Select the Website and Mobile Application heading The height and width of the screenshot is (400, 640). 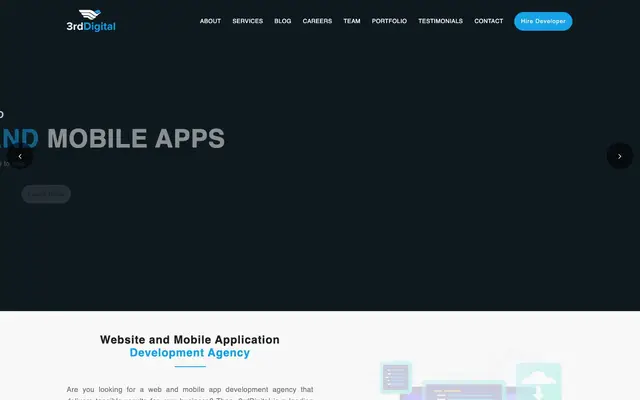190,340
